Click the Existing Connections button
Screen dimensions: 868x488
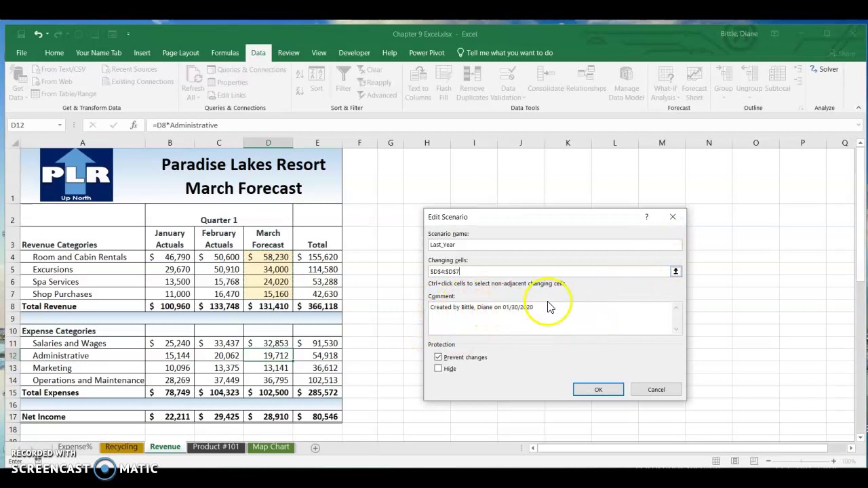[138, 82]
